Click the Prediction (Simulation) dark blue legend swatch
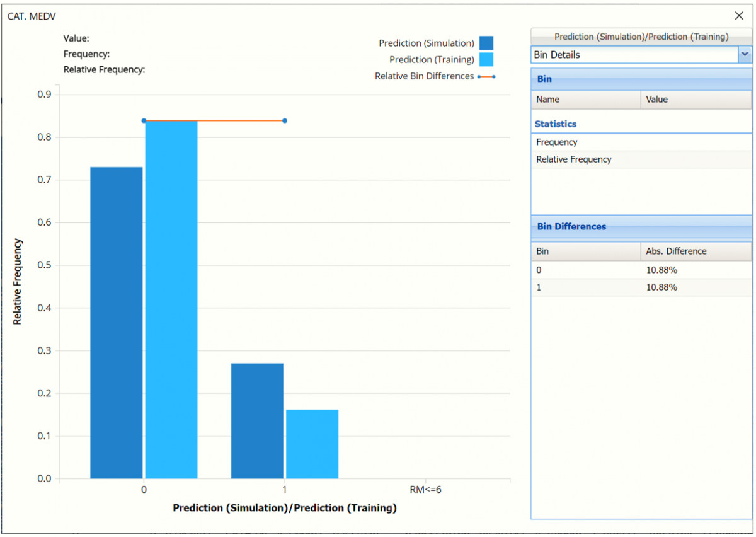The image size is (756, 537). 486,43
